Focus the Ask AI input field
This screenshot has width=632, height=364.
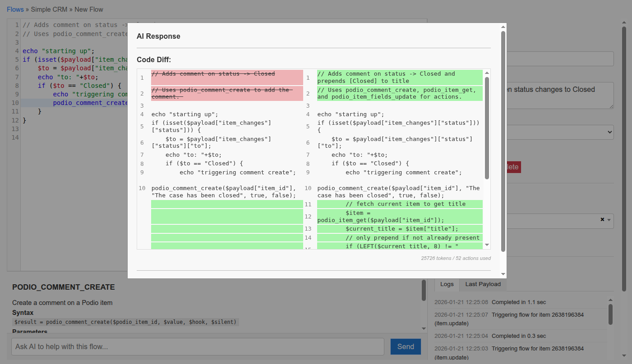click(x=198, y=346)
